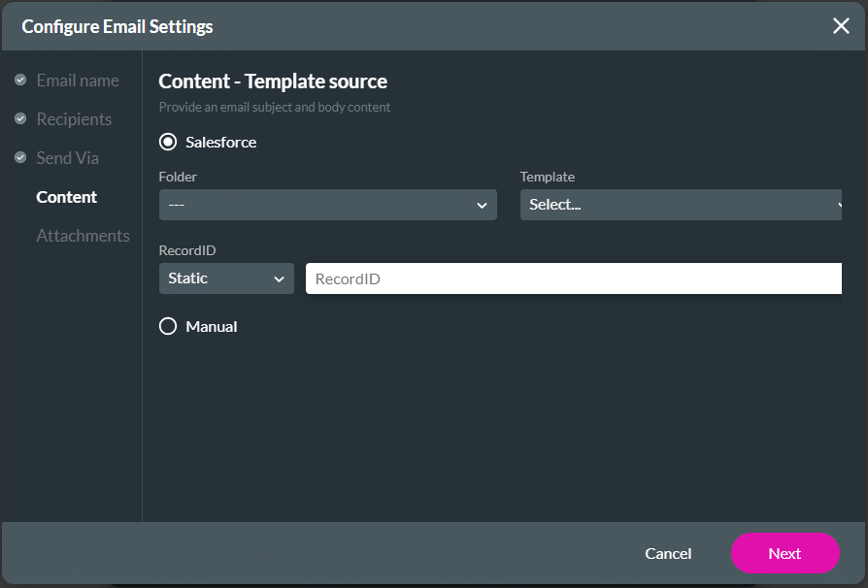
Task: Click the checkmark icon beside Recipients
Action: point(20,118)
